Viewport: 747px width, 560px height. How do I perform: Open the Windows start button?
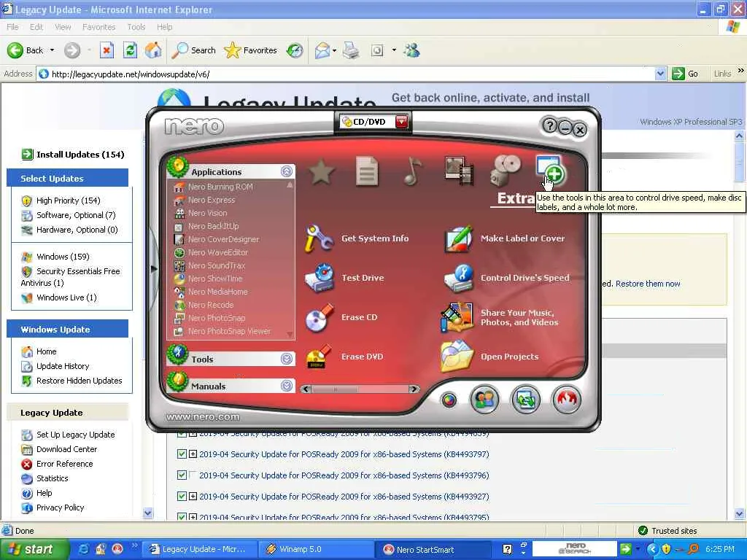34,549
